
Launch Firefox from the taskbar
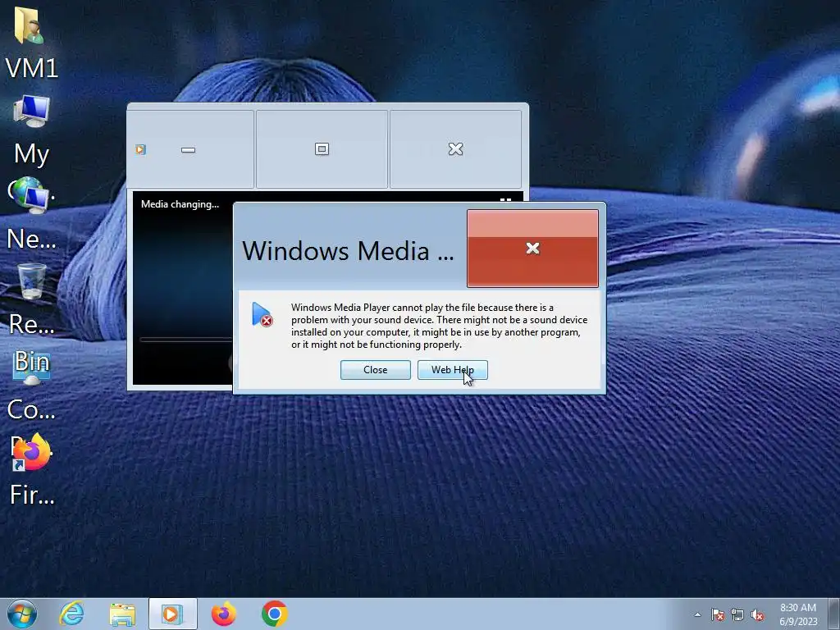223,614
